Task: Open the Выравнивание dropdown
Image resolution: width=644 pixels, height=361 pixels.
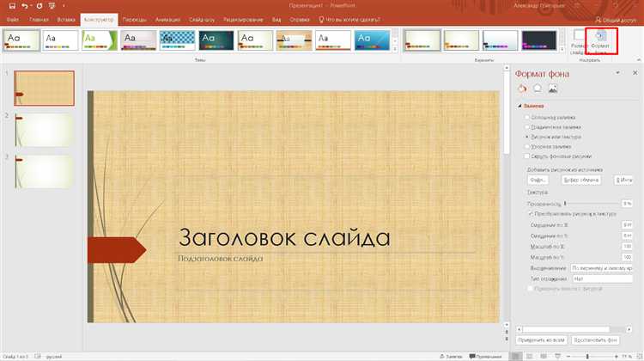Action: 602,267
